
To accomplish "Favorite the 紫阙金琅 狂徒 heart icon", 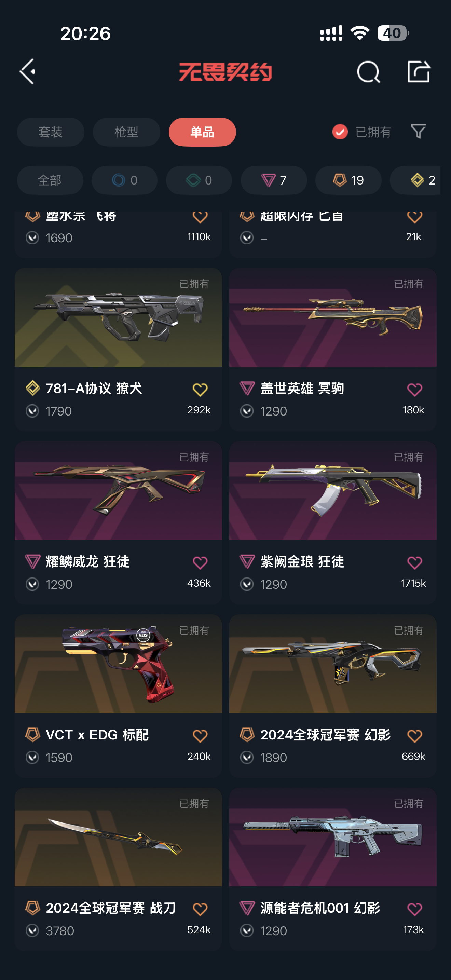I will click(x=414, y=563).
